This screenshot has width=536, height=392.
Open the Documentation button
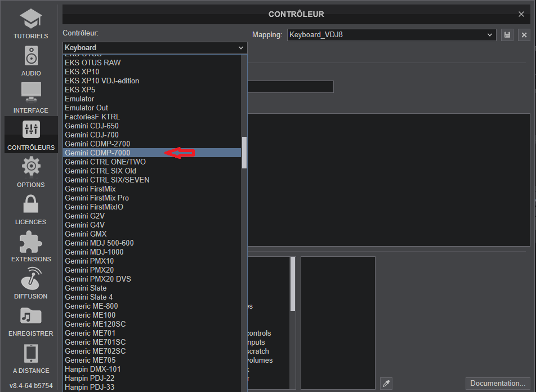click(498, 383)
